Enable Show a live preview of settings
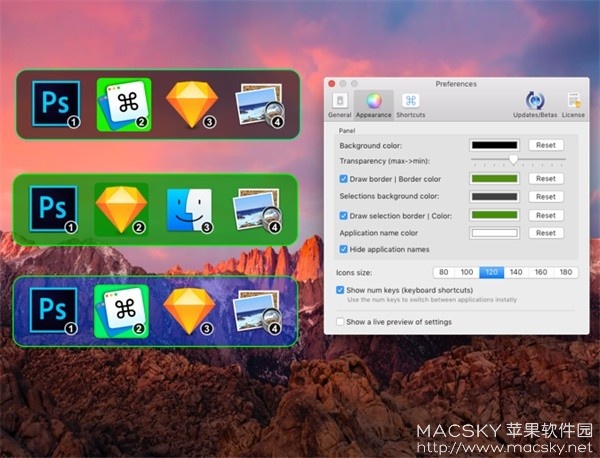 (340, 322)
